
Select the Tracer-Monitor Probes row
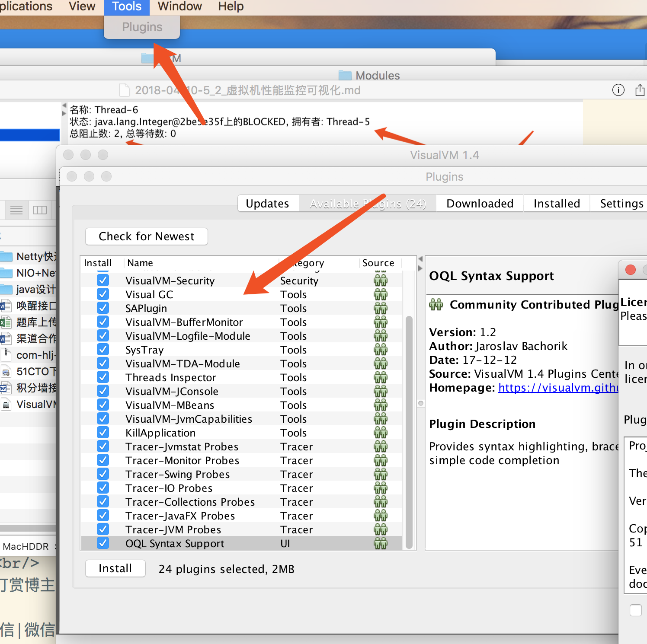pos(242,460)
